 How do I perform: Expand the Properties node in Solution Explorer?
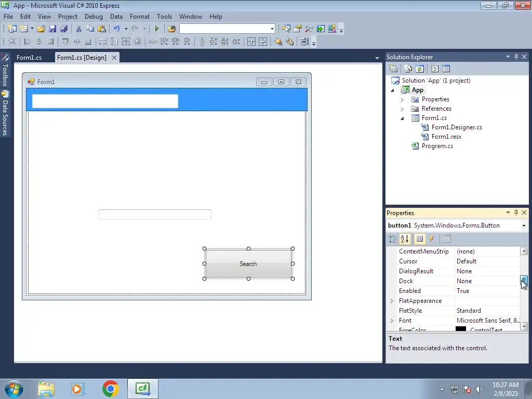coord(403,100)
